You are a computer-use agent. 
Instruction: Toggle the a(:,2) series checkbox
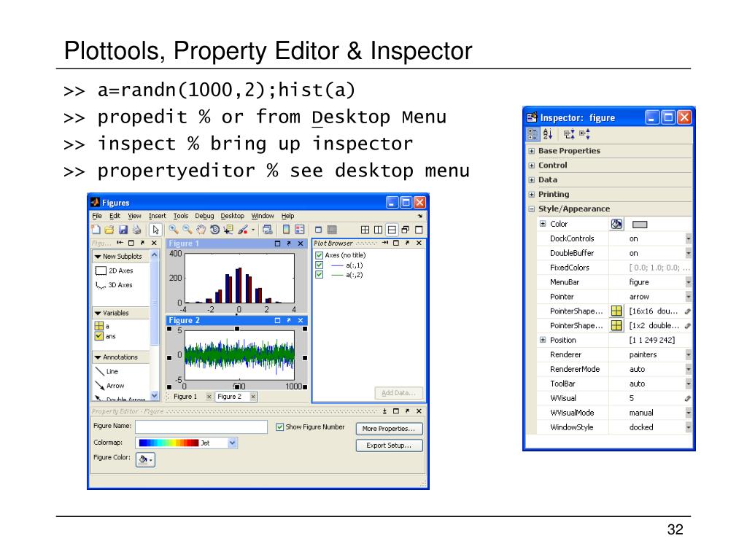(x=320, y=275)
